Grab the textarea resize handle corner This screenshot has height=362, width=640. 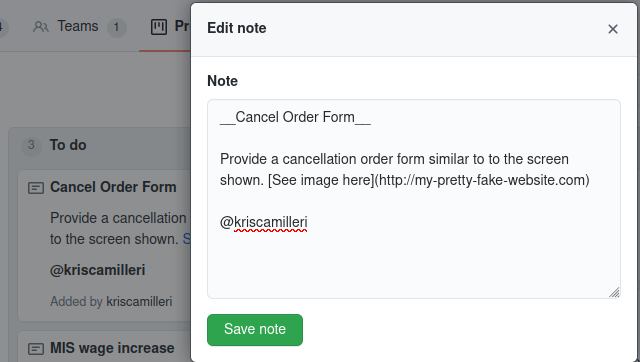pos(614,292)
